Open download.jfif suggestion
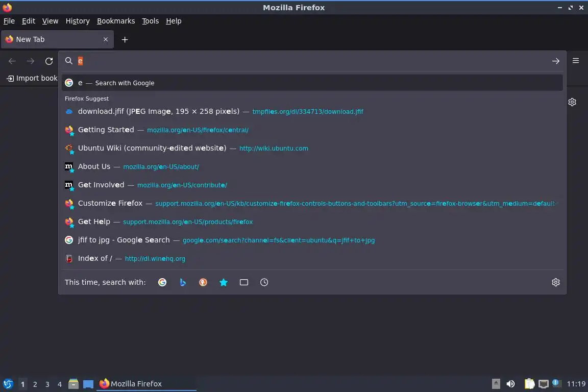This screenshot has height=392, width=588. click(312, 111)
